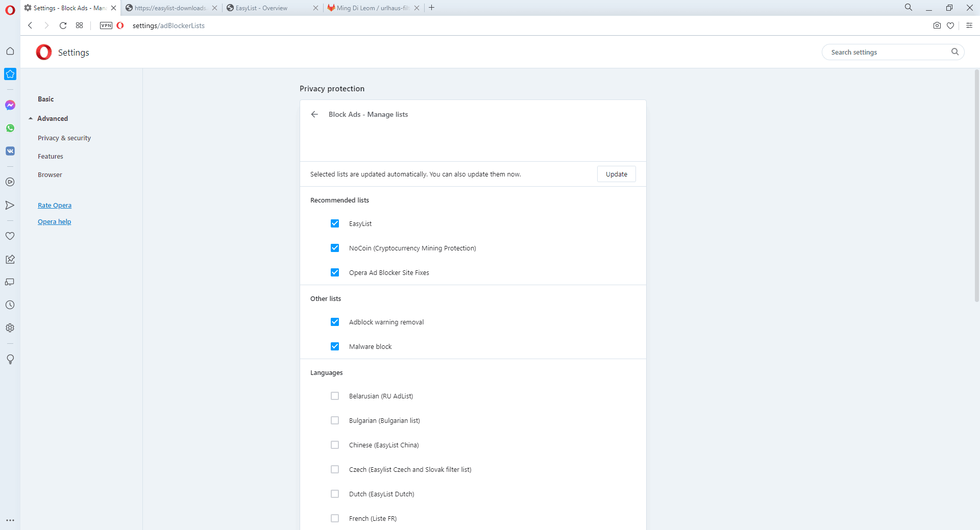980x530 pixels.
Task: Enable Bulgarian (Bulgarian list)
Action: 335,420
